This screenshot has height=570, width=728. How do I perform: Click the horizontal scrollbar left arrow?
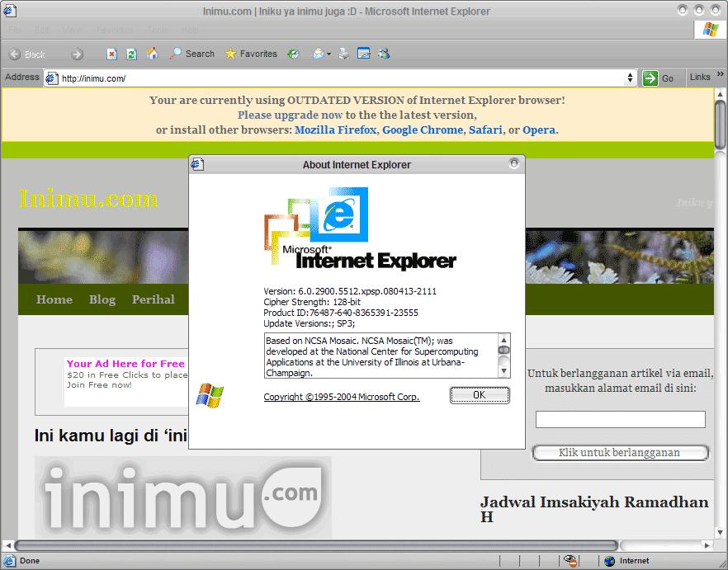(7, 545)
